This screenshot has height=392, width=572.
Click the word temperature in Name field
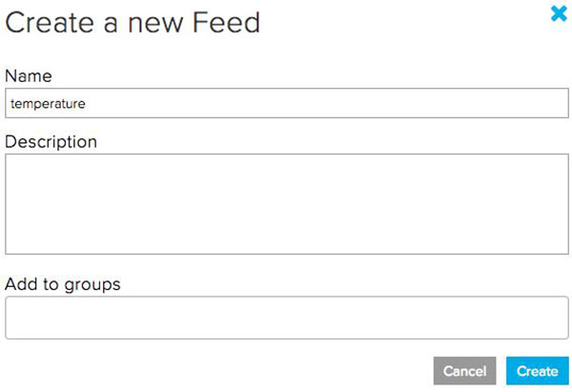[x=48, y=103]
